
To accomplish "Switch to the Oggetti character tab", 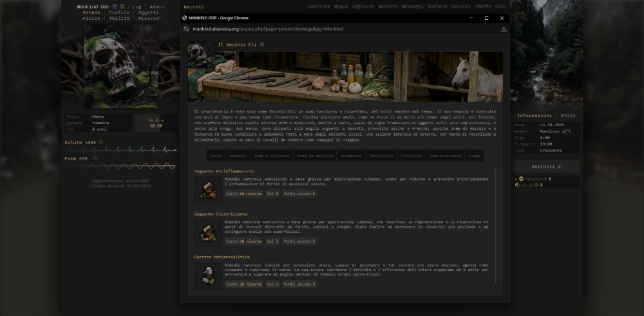I will [148, 13].
